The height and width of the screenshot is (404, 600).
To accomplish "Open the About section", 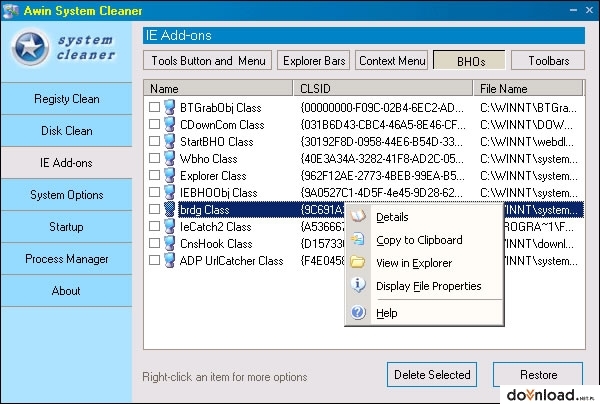I will tap(67, 291).
